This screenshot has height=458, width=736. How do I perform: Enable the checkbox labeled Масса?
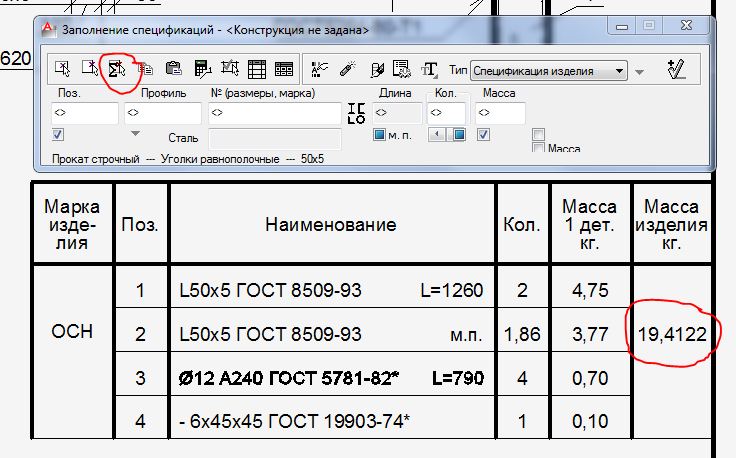[x=539, y=148]
